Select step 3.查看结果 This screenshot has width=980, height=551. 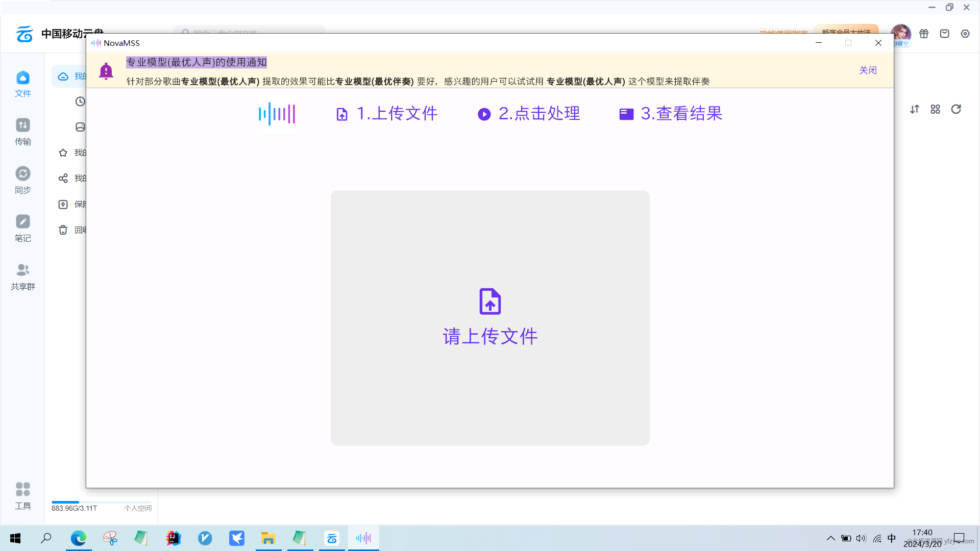point(671,113)
